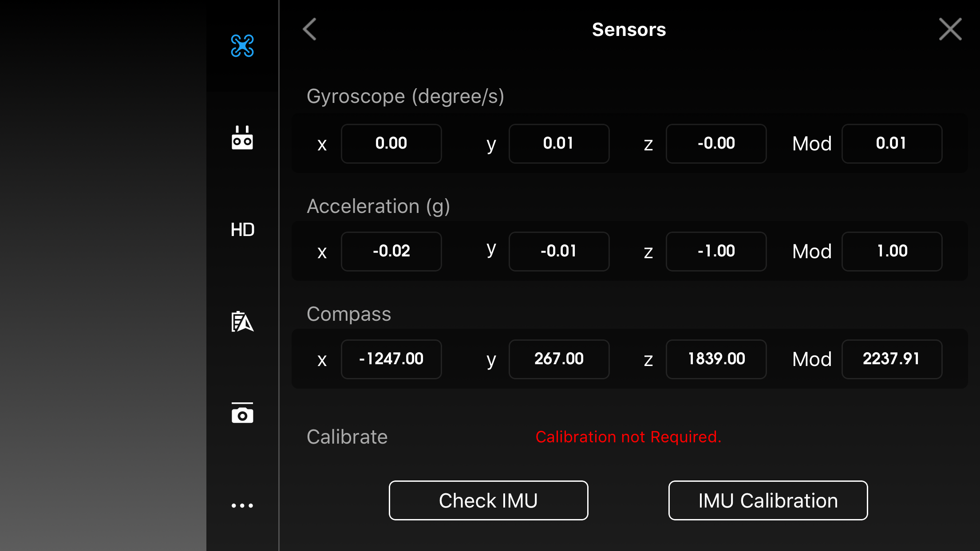Tap the Acceleration x value -0.02
The width and height of the screenshot is (980, 551).
point(391,252)
